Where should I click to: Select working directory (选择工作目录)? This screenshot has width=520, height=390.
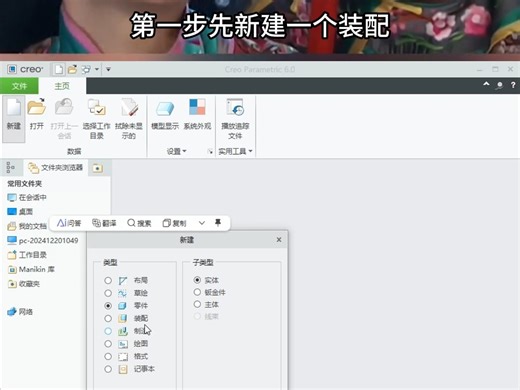click(96, 119)
